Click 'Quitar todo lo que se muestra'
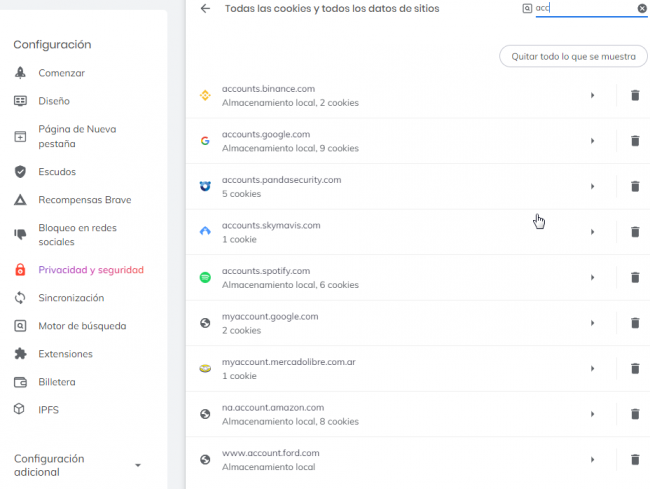This screenshot has width=650, height=489. coord(573,56)
